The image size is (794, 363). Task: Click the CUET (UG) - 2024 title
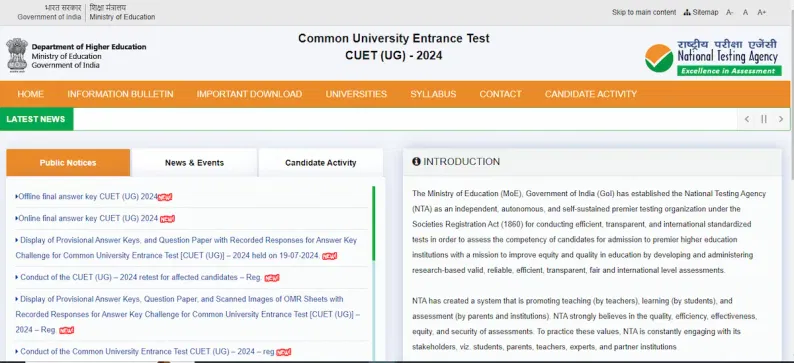coord(393,56)
